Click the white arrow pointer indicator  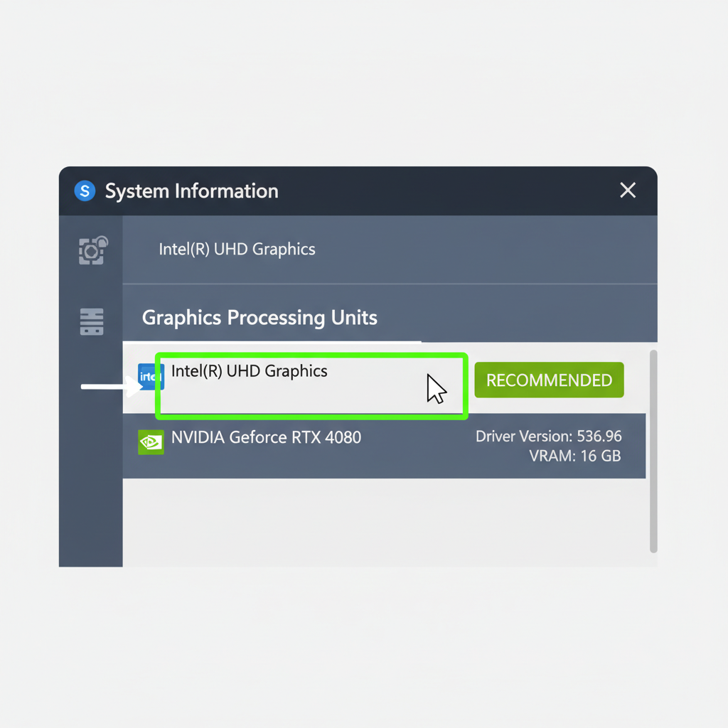point(110,387)
